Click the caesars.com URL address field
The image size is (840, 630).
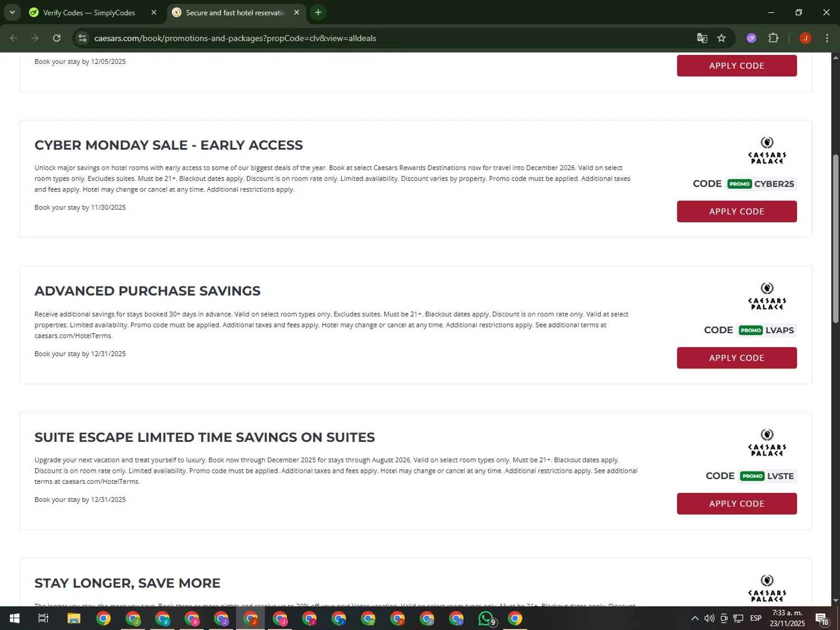(235, 38)
